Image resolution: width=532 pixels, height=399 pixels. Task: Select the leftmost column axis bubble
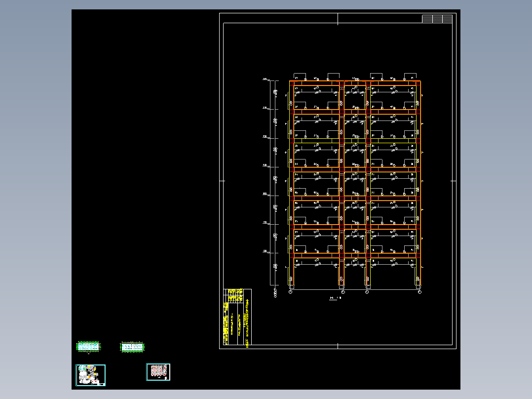coord(290,292)
